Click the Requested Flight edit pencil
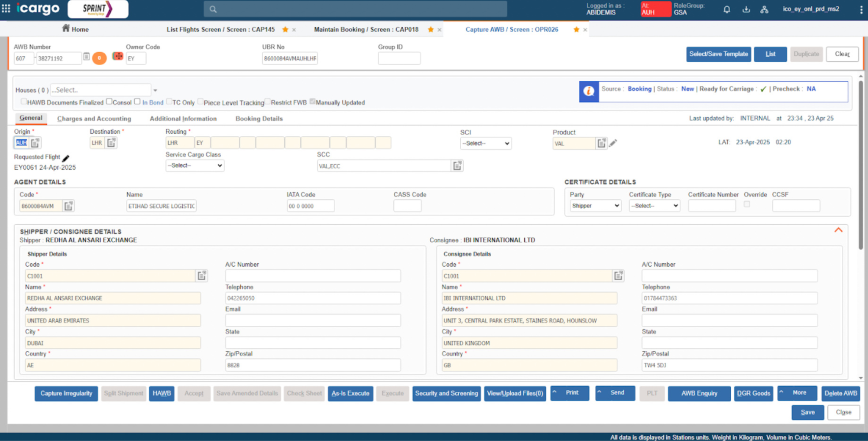Viewport: 868px width, 441px height. coord(66,158)
